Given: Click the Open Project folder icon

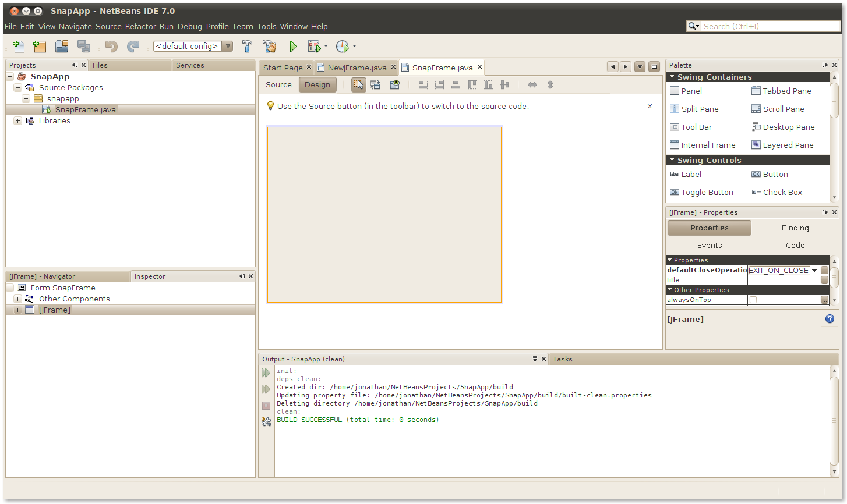Looking at the screenshot, I should [x=62, y=47].
